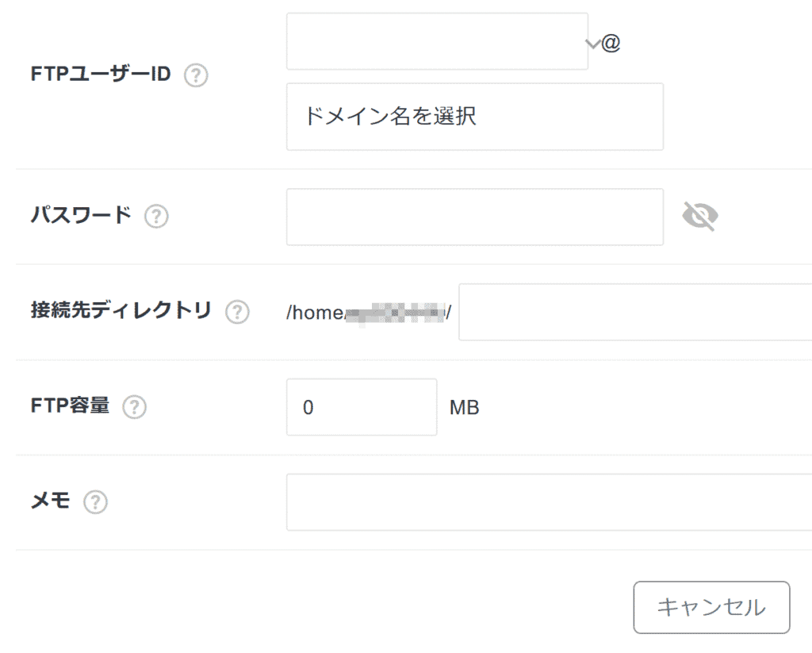Click into the password input field
The height and width of the screenshot is (653, 812).
tap(474, 217)
